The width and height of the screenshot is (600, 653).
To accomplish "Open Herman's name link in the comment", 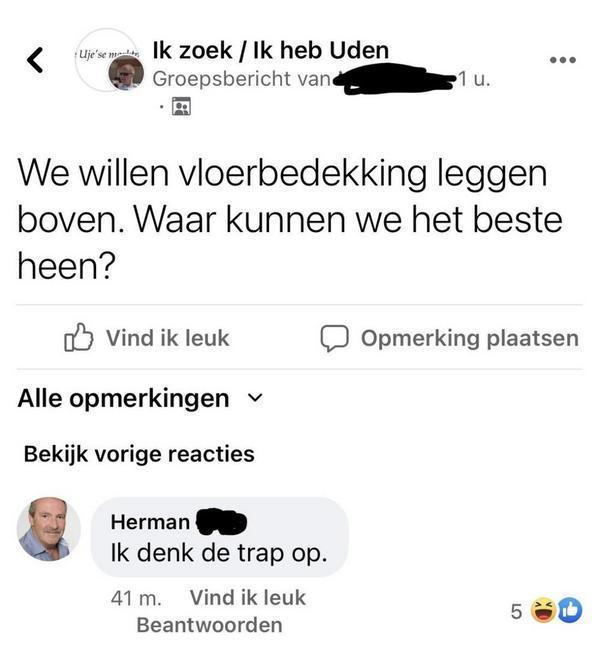I will (x=150, y=522).
